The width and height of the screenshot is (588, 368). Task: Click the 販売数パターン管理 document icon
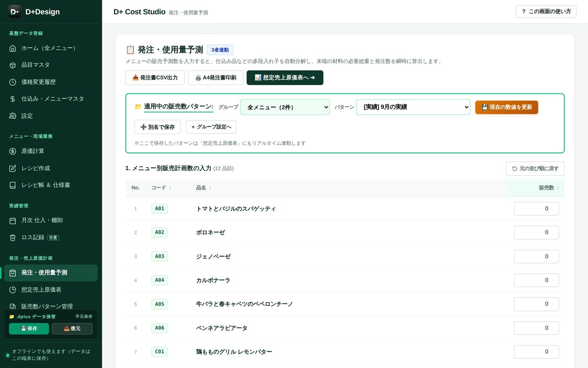(13, 306)
